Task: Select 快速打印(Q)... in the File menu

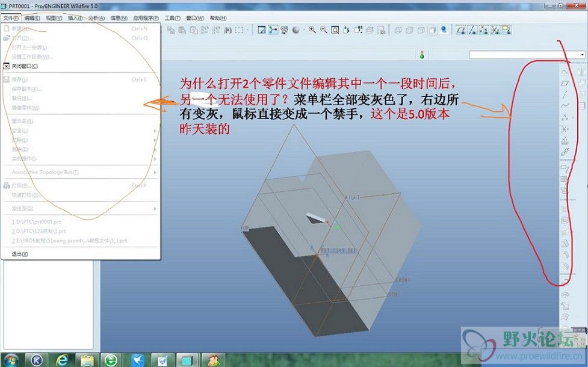Action: [x=81, y=195]
